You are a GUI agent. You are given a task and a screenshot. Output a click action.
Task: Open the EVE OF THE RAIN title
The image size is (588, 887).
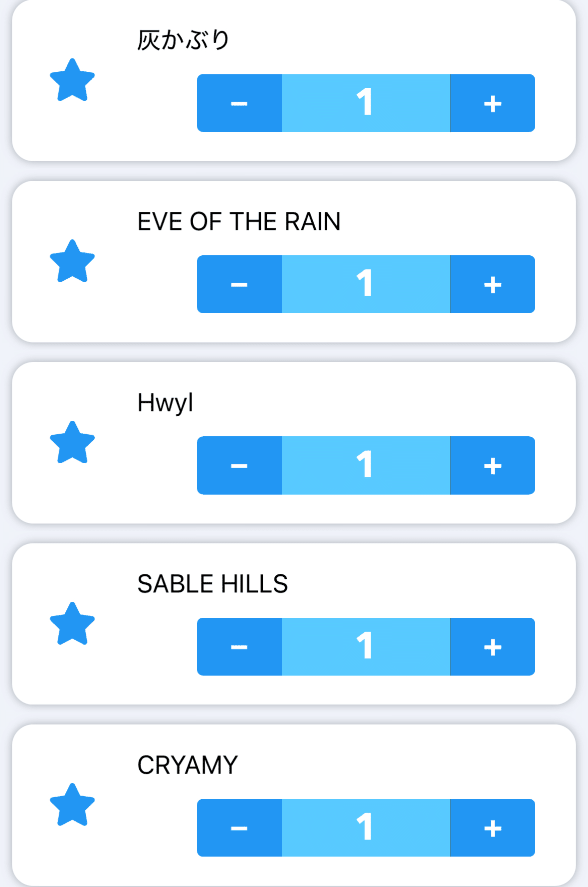pos(239,222)
